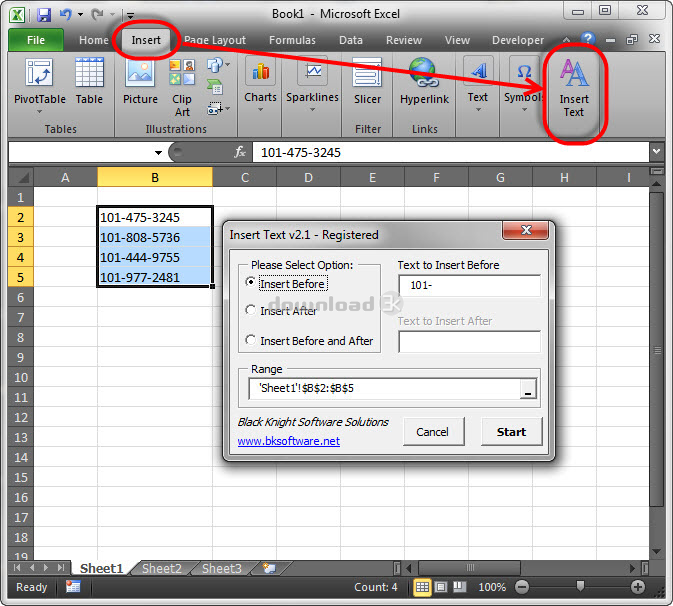Image resolution: width=673 pixels, height=606 pixels.
Task: Collapse the Range selector in dialog
Action: click(528, 389)
